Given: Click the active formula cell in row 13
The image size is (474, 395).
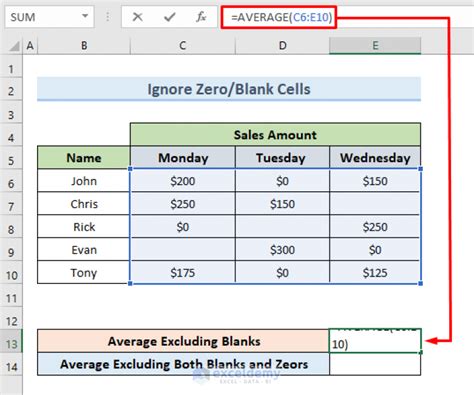Looking at the screenshot, I should [375, 341].
